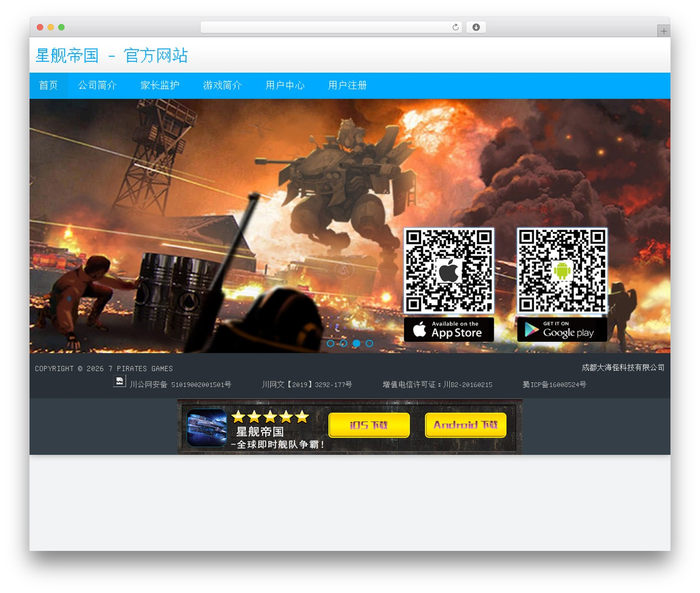Screen dimensions: 700x593
Task: Open the browser downloads icon
Action: click(476, 27)
